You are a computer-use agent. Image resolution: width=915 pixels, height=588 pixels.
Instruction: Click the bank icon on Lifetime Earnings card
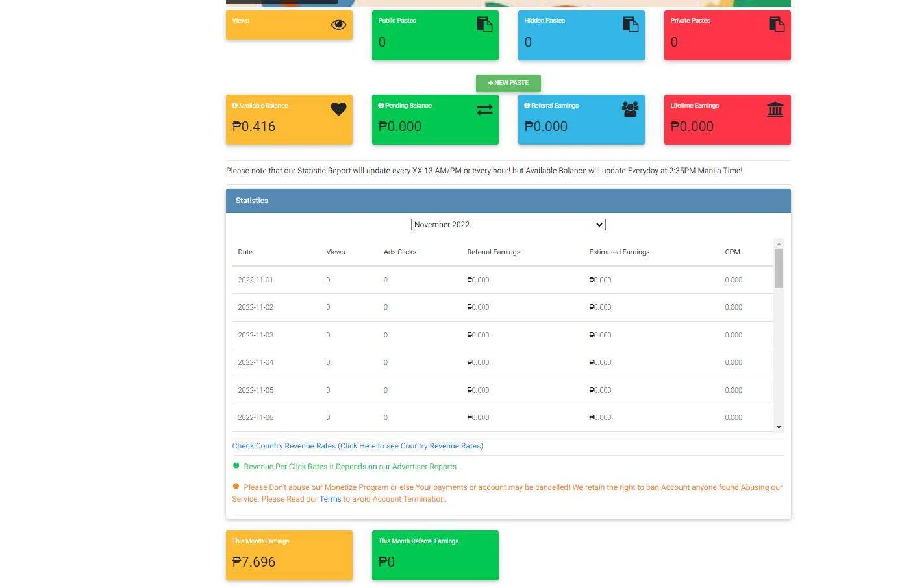coord(775,109)
